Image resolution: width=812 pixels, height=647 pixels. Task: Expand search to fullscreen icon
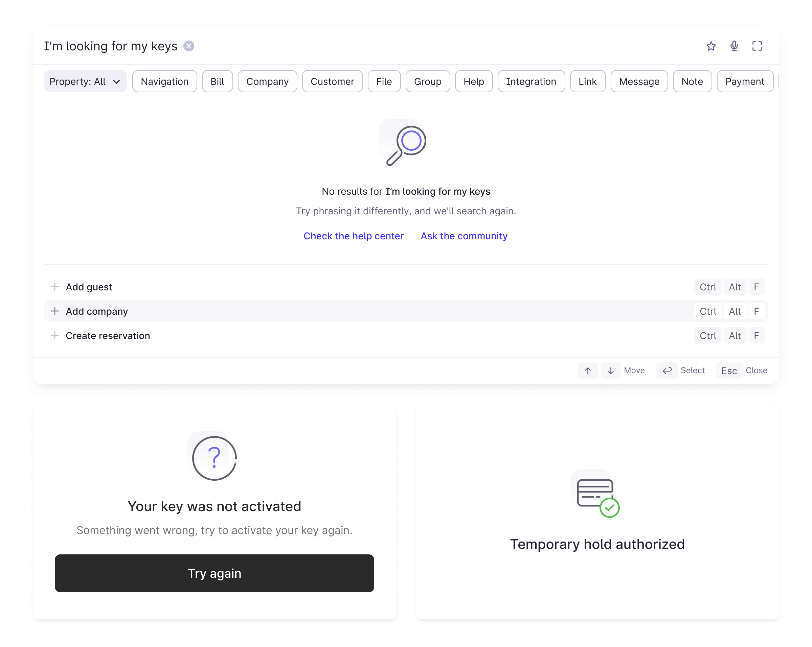[x=757, y=46]
